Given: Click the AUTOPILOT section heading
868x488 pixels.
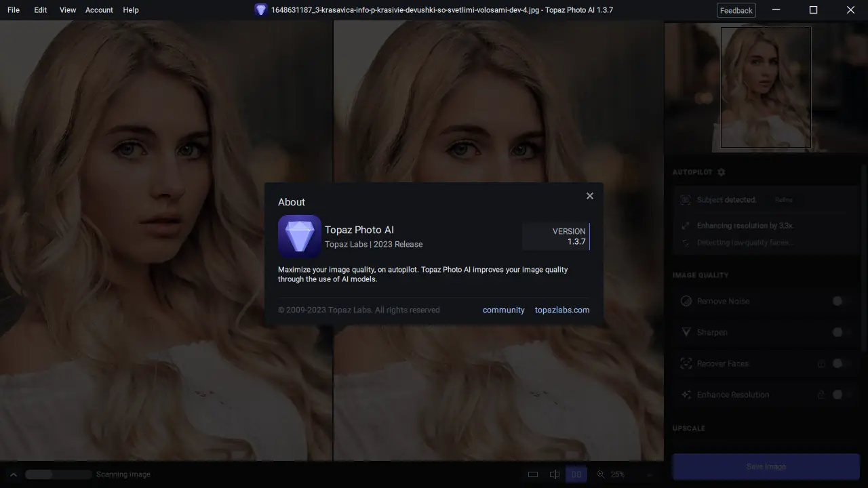Looking at the screenshot, I should (692, 172).
